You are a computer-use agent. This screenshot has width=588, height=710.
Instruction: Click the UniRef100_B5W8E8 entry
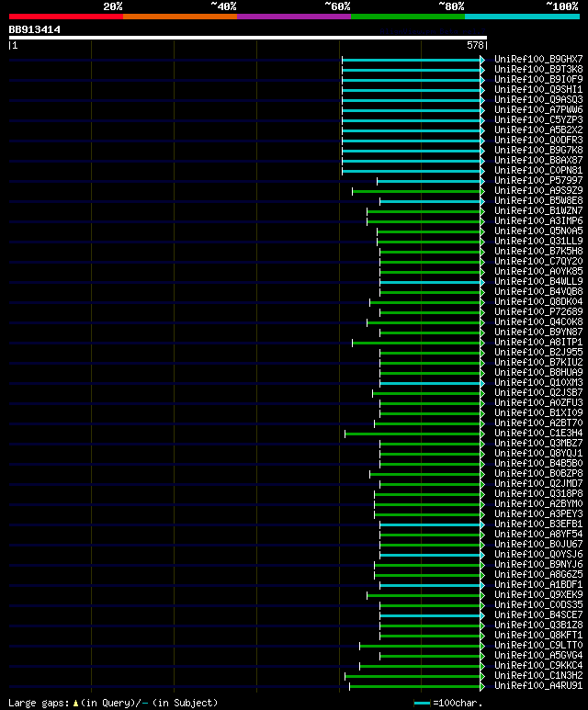(x=538, y=200)
